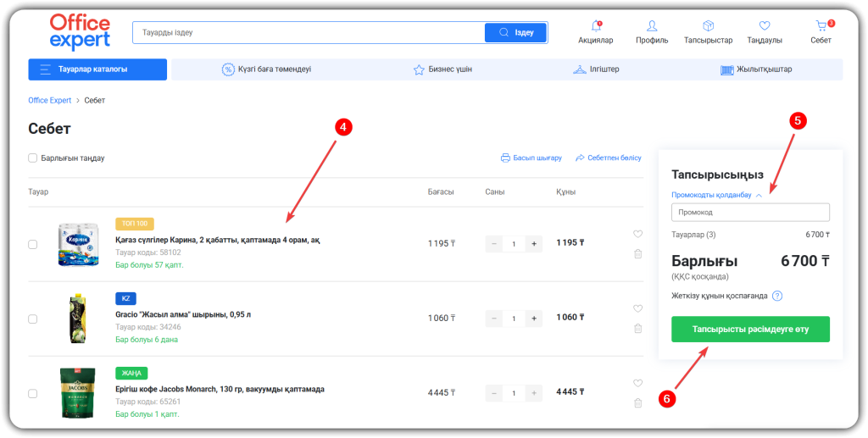Open the Профиль user icon
This screenshot has height=438, width=868.
[x=652, y=26]
